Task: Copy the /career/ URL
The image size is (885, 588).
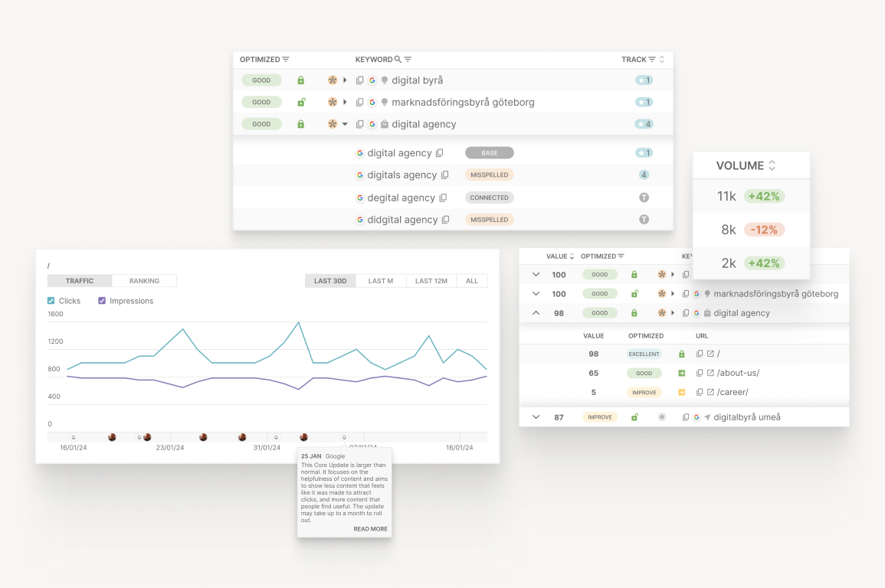Action: click(x=700, y=393)
